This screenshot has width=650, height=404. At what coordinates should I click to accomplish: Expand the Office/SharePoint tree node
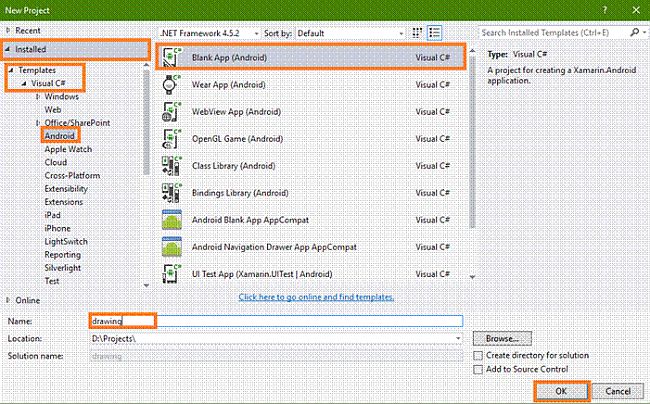click(38, 123)
